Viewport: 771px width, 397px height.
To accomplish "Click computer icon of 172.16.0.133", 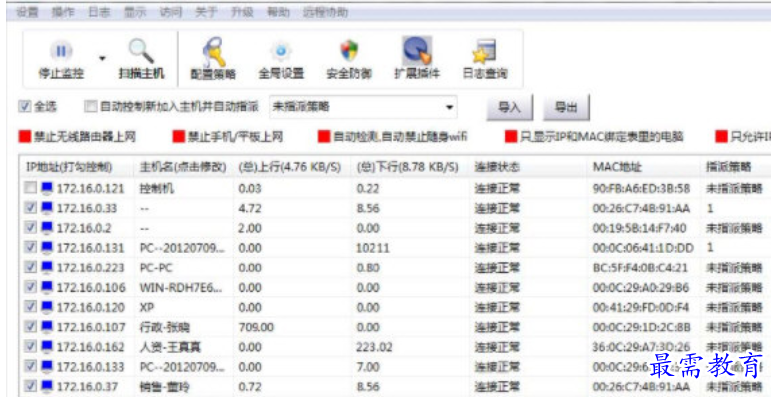I will 47,366.
